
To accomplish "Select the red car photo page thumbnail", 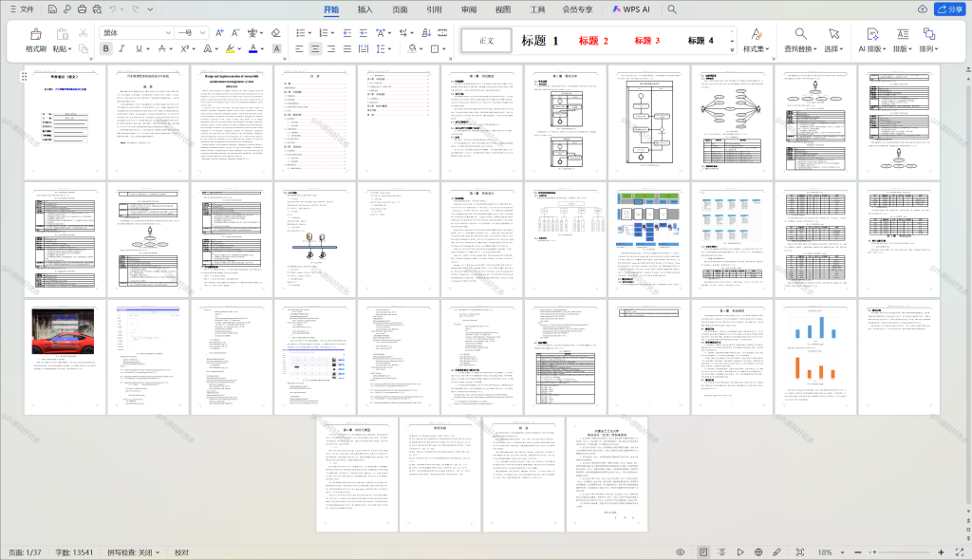I will pyautogui.click(x=65, y=357).
